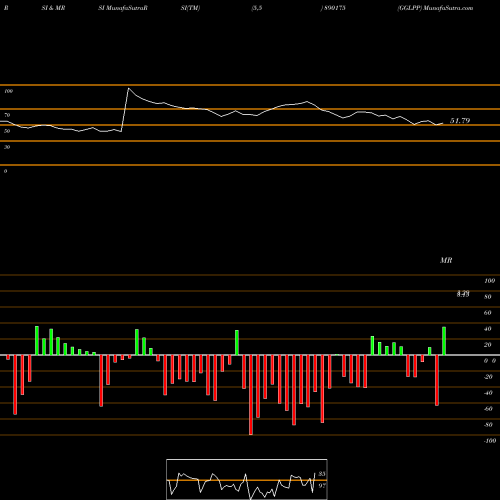Select the (GGLPP) MunafaSutra.com header text
The height and width of the screenshot is (500, 500).
[x=435, y=8]
